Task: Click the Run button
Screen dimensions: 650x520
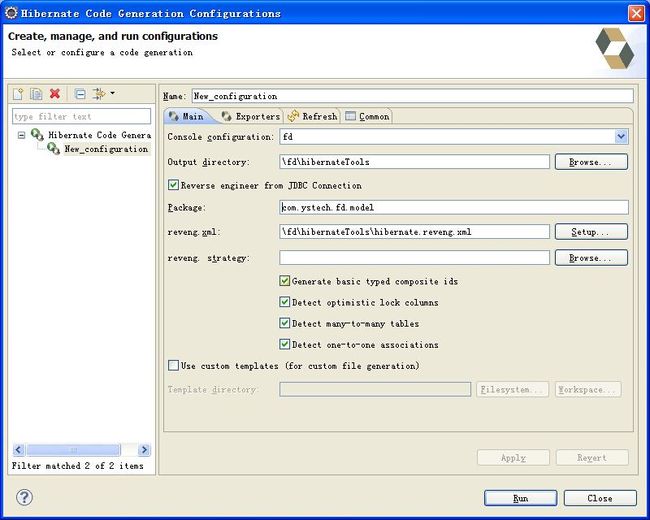Action: tap(520, 498)
